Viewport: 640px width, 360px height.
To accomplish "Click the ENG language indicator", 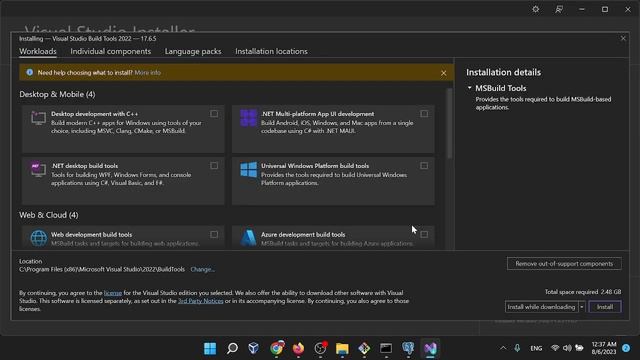I will click(x=536, y=348).
